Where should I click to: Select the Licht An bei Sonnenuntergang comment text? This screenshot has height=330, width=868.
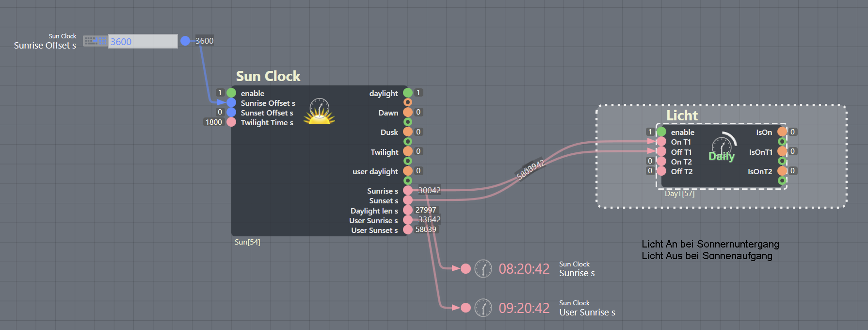coord(710,244)
